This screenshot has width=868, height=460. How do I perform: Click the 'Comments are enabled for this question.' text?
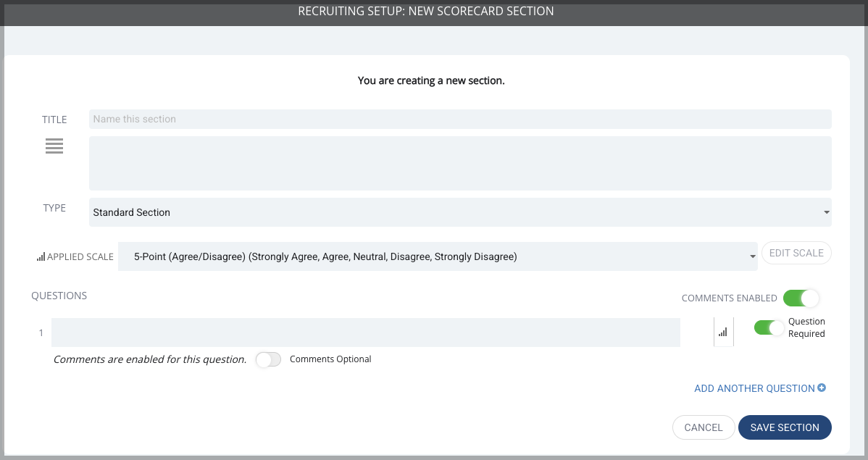[149, 359]
